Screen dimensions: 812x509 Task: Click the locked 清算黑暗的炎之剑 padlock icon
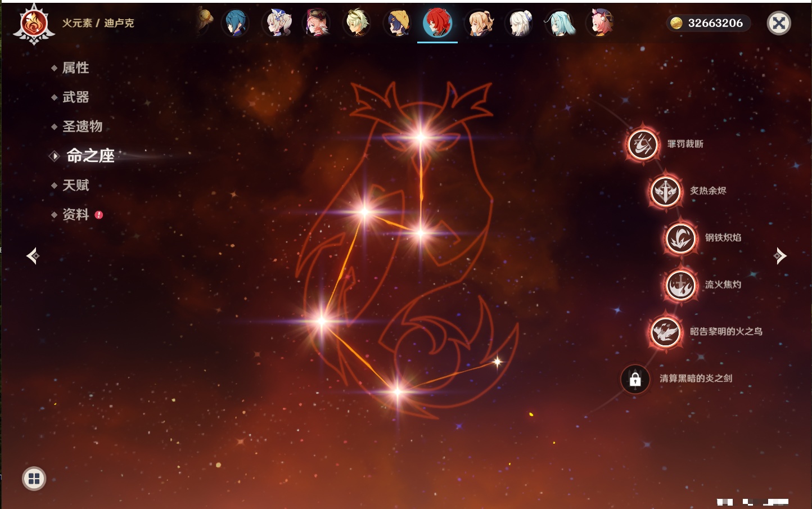coord(635,379)
